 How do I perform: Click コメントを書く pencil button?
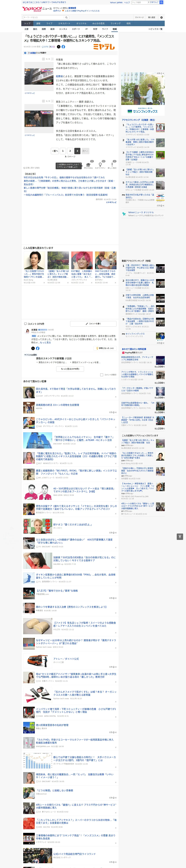click(93, 323)
